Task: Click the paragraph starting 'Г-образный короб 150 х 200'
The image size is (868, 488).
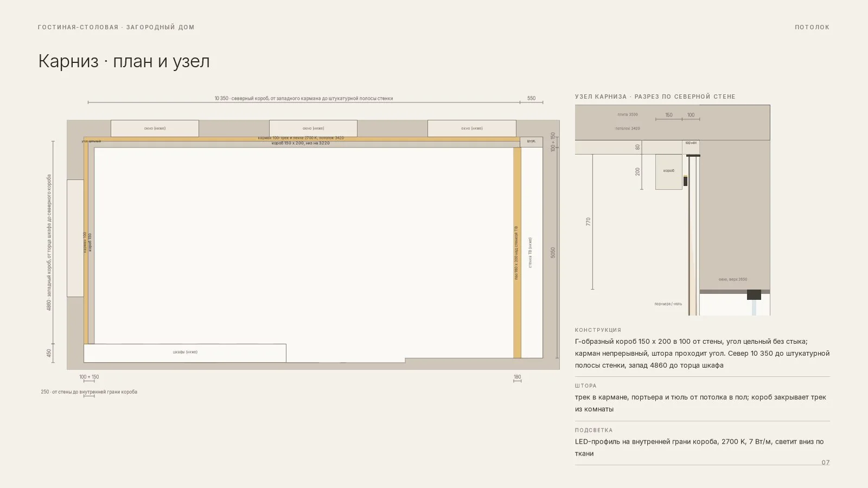Action: point(703,354)
